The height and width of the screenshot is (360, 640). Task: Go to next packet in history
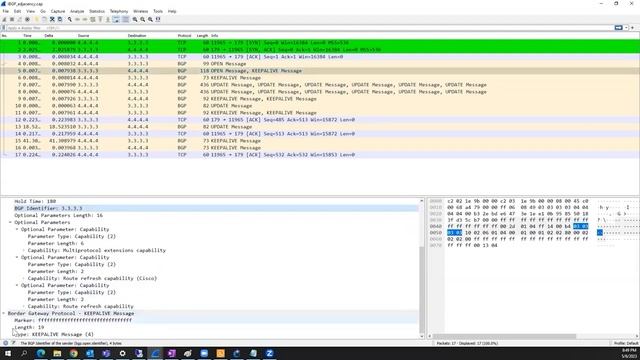point(85,19)
